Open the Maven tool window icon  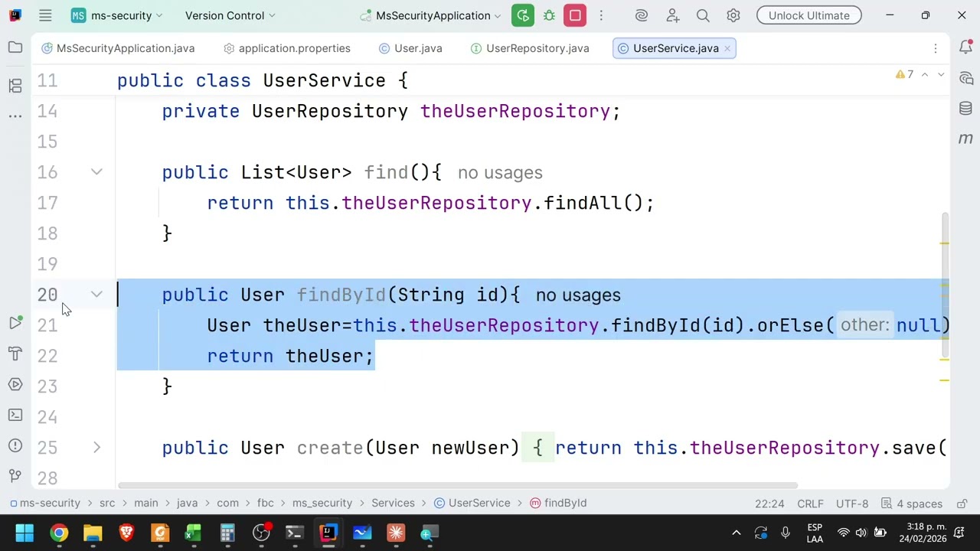965,139
